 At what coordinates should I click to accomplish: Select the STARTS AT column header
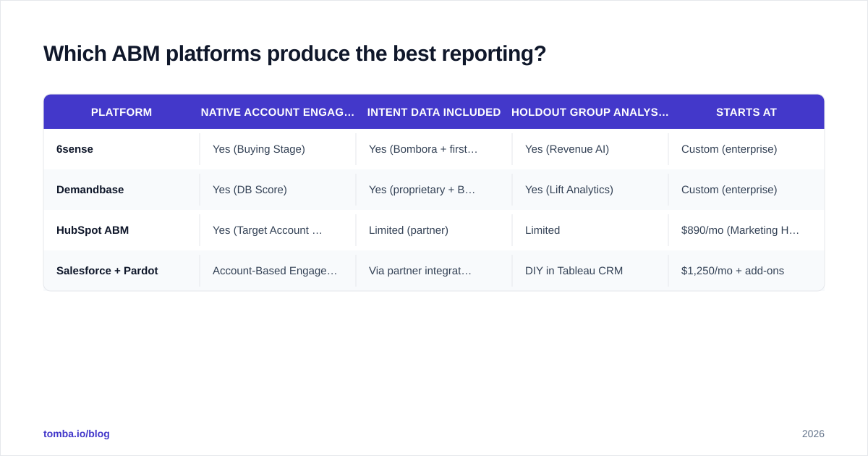(746, 112)
